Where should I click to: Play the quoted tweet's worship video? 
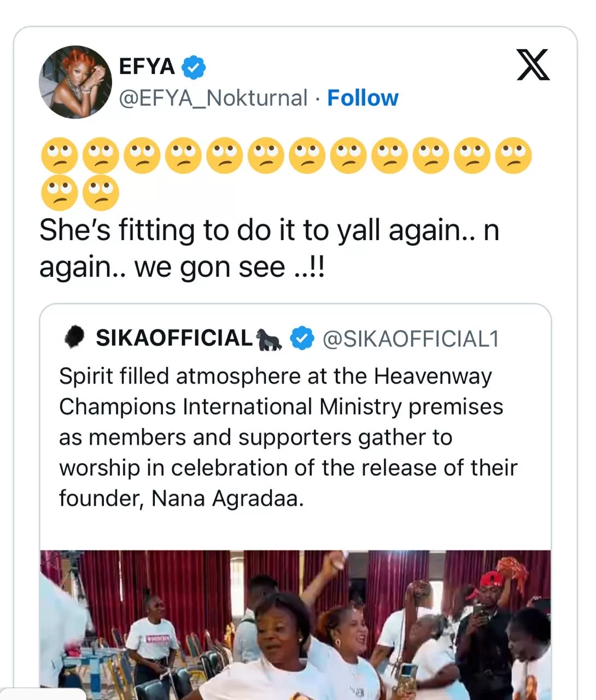pos(295,623)
